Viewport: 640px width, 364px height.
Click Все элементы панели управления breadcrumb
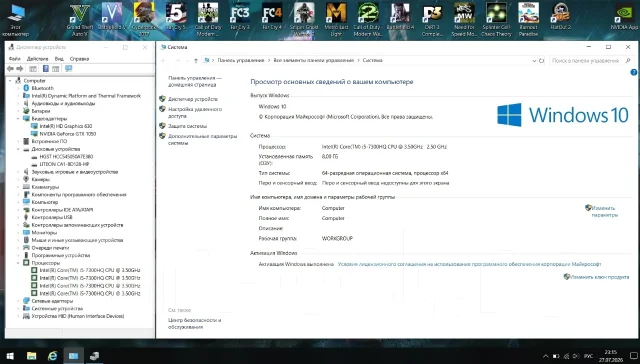pyautogui.click(x=313, y=60)
